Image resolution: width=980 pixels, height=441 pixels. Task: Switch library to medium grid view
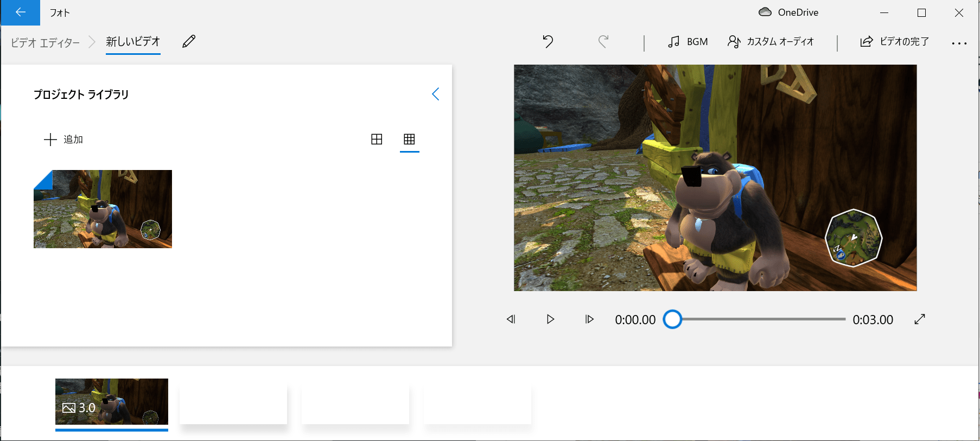[377, 140]
